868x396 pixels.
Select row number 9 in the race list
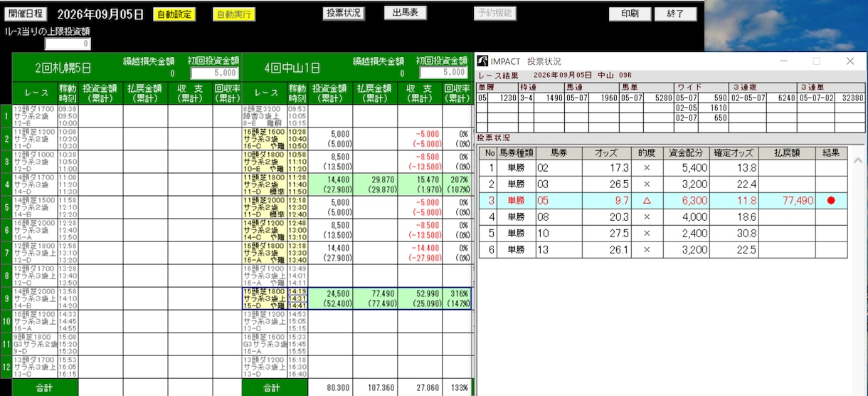[x=6, y=298]
